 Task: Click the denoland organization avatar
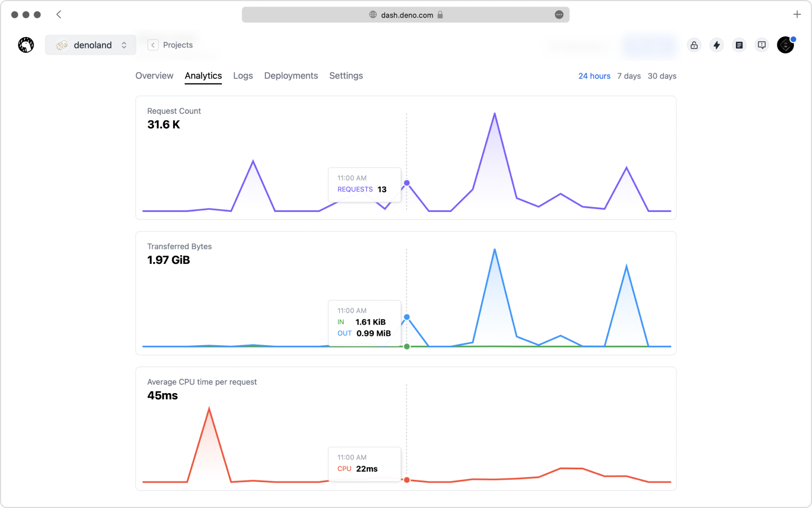pyautogui.click(x=61, y=45)
